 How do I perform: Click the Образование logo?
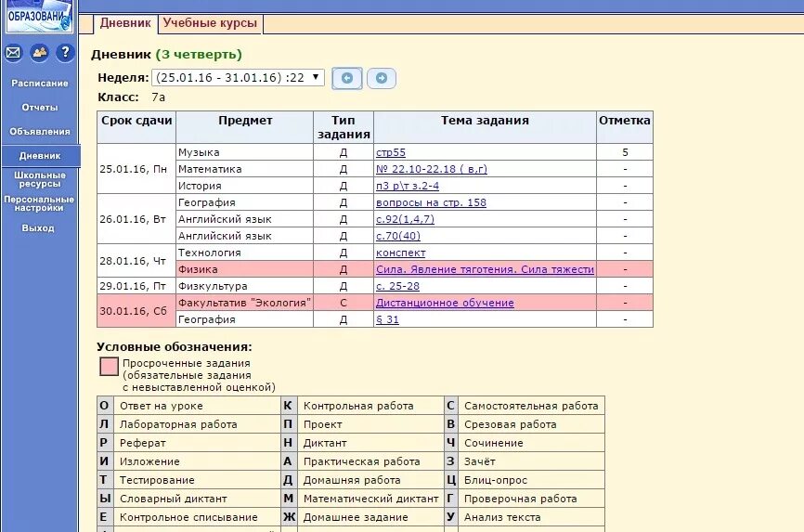pyautogui.click(x=40, y=17)
